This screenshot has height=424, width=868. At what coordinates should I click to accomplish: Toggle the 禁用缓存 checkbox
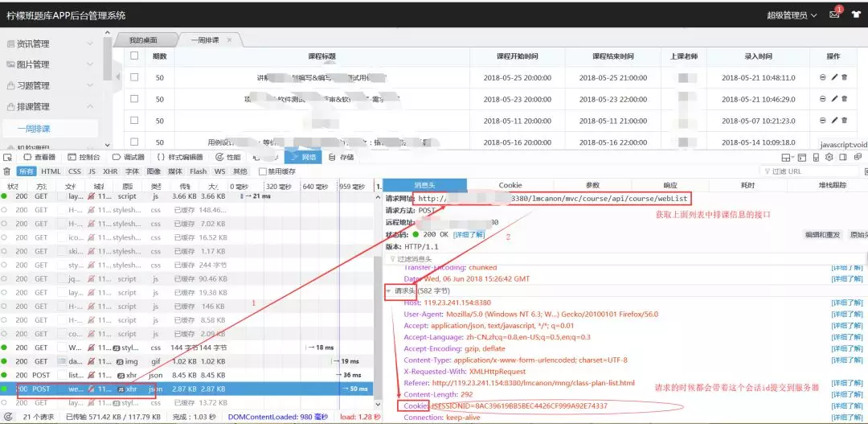tap(263, 171)
